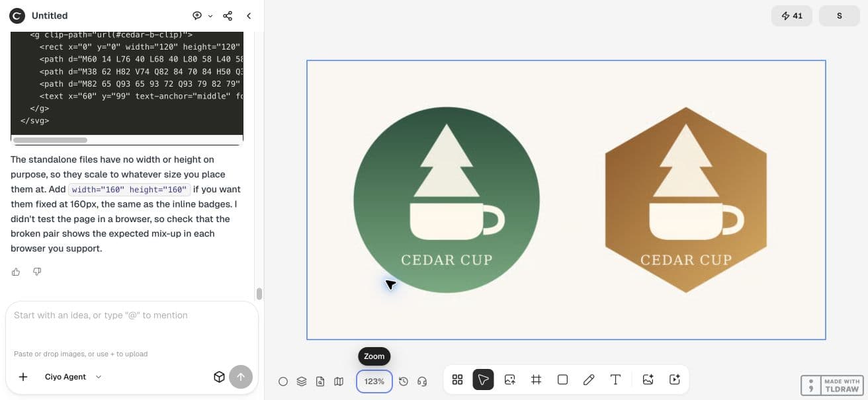Click the Made with tldraw badge

click(832, 385)
